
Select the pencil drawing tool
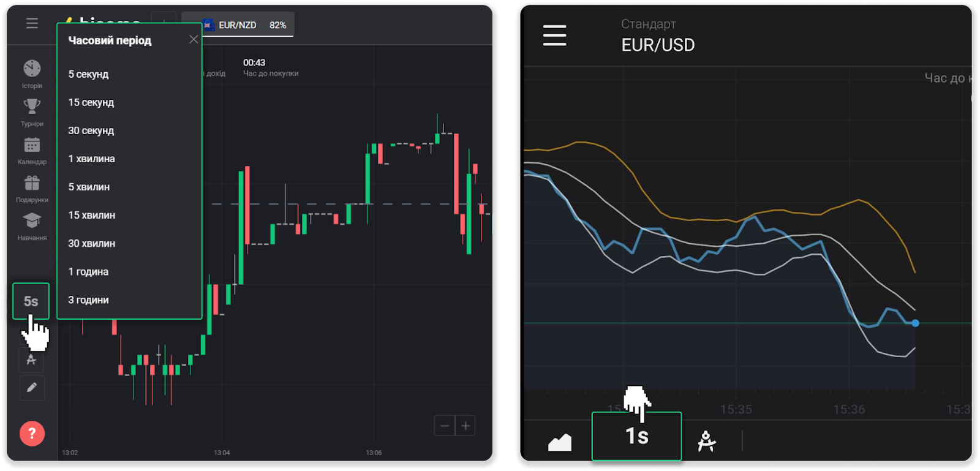(32, 388)
